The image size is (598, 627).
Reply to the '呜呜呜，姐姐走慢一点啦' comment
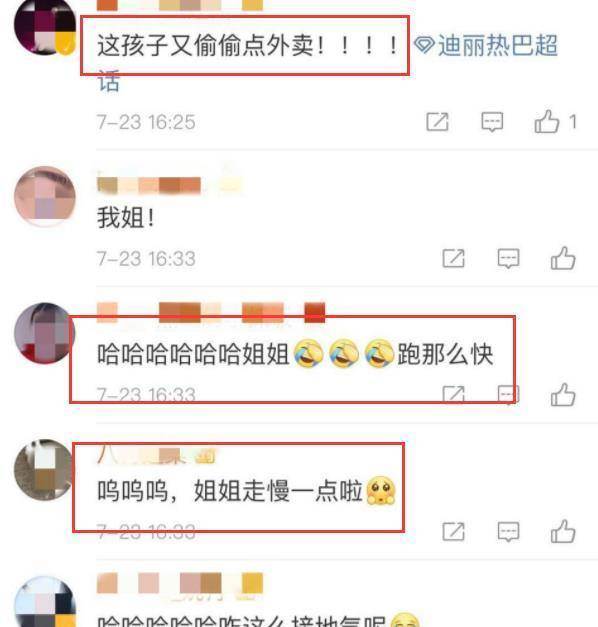[508, 532]
